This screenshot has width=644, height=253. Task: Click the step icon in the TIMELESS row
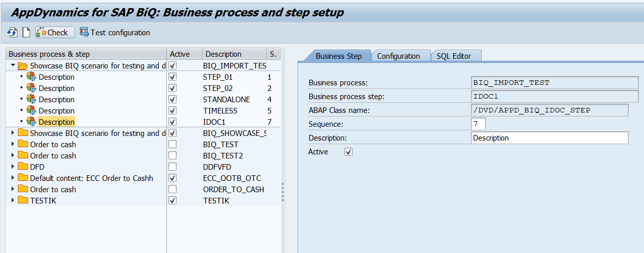[x=32, y=111]
